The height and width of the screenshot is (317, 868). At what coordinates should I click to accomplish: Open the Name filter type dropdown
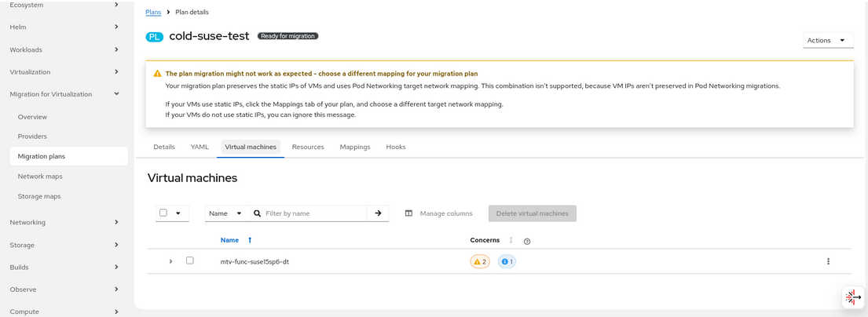point(226,213)
